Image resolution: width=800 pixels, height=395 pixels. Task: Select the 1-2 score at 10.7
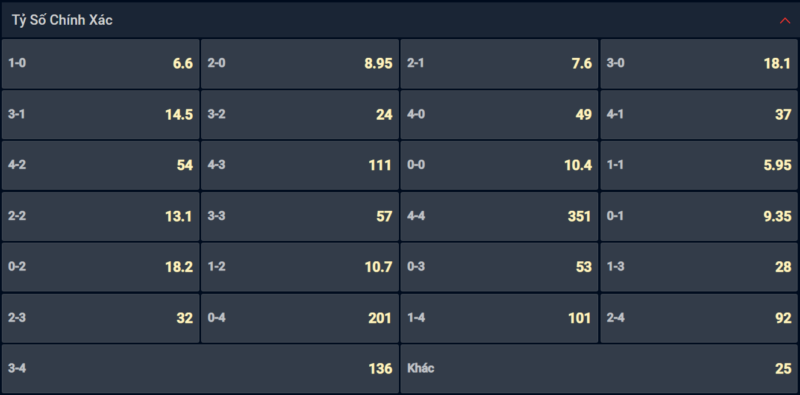click(300, 267)
